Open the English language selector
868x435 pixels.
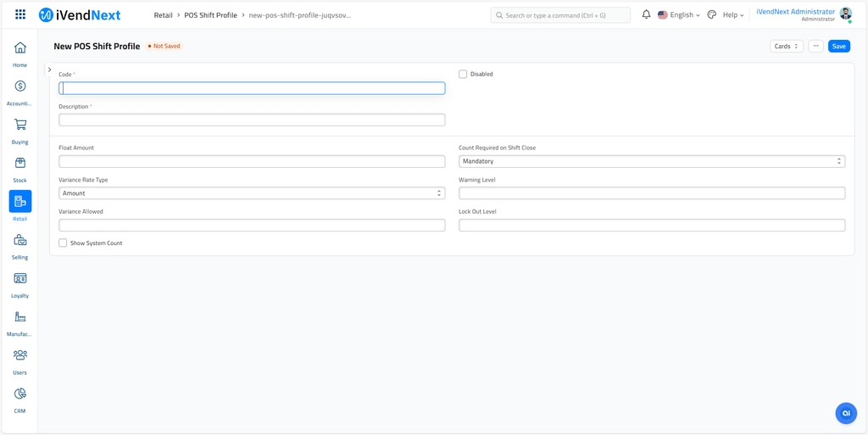click(680, 15)
